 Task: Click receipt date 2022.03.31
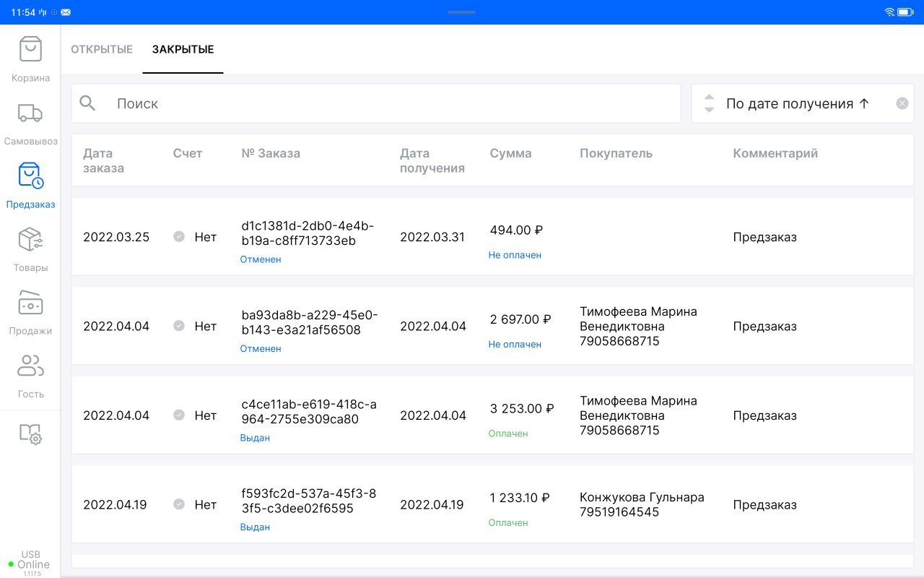432,237
